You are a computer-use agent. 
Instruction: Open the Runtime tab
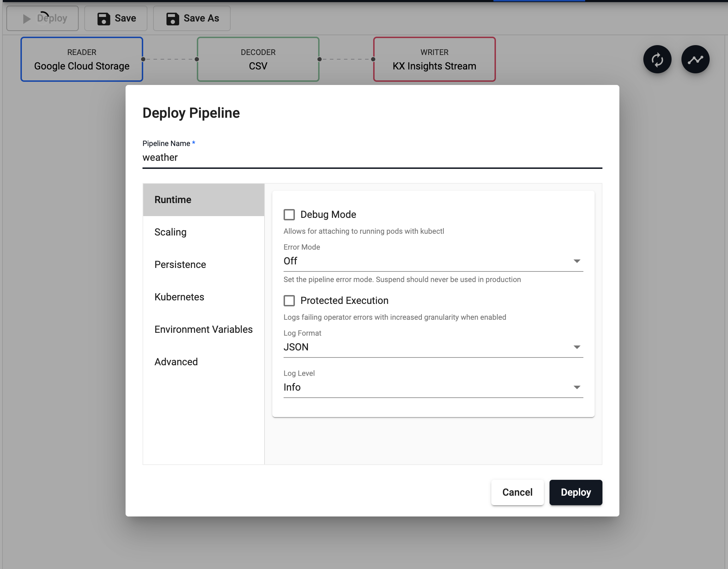click(204, 200)
